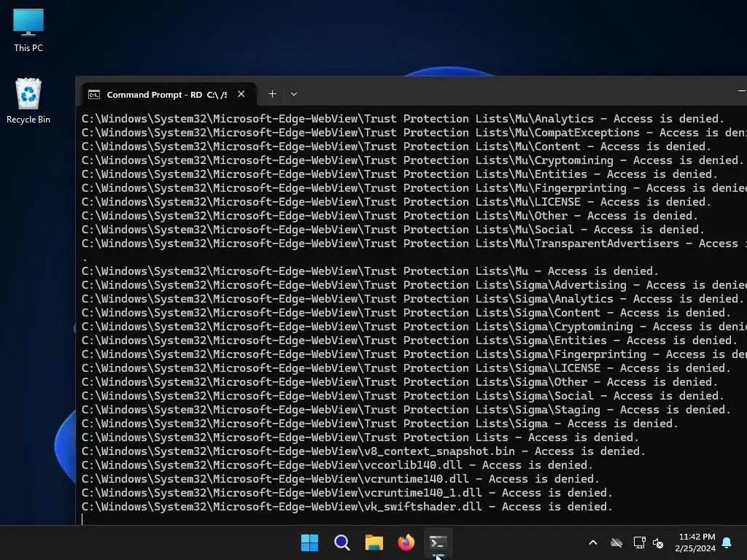The height and width of the screenshot is (560, 747).
Task: Click the Mu\TransparentAdvertisers output line
Action: coord(414,244)
